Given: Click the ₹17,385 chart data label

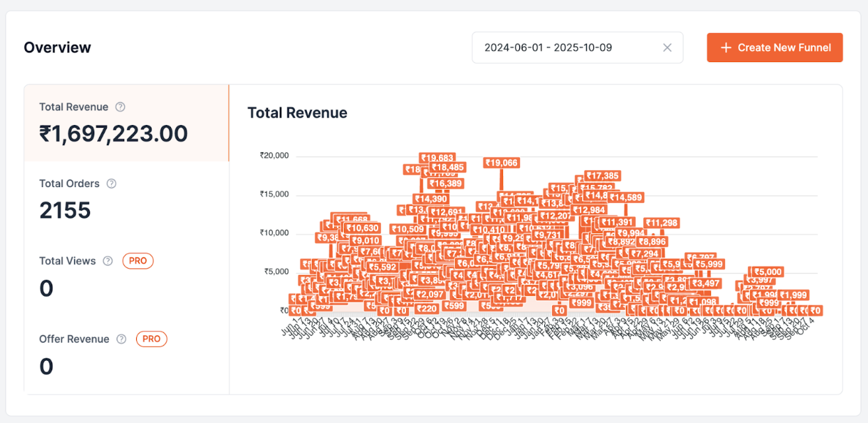Looking at the screenshot, I should [603, 176].
